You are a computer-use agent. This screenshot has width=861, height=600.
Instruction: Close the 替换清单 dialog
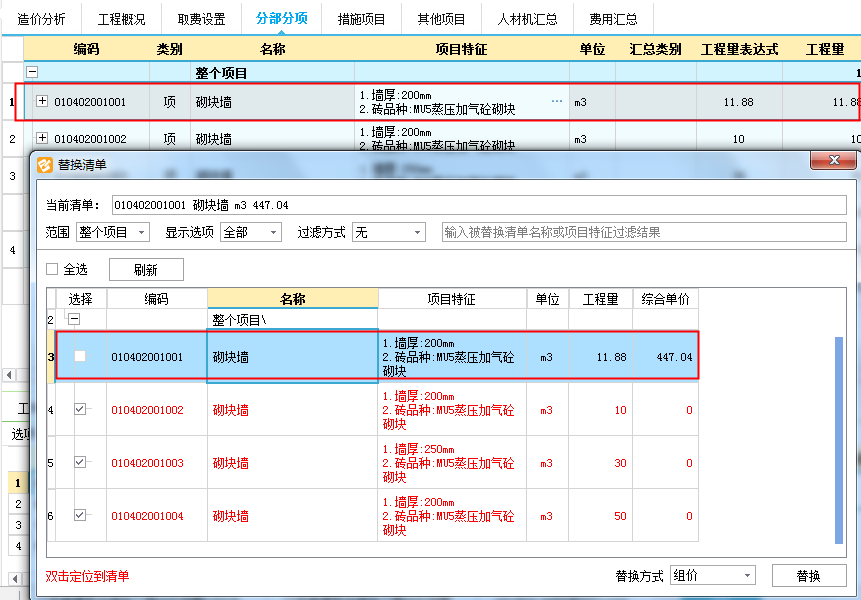coord(832,162)
